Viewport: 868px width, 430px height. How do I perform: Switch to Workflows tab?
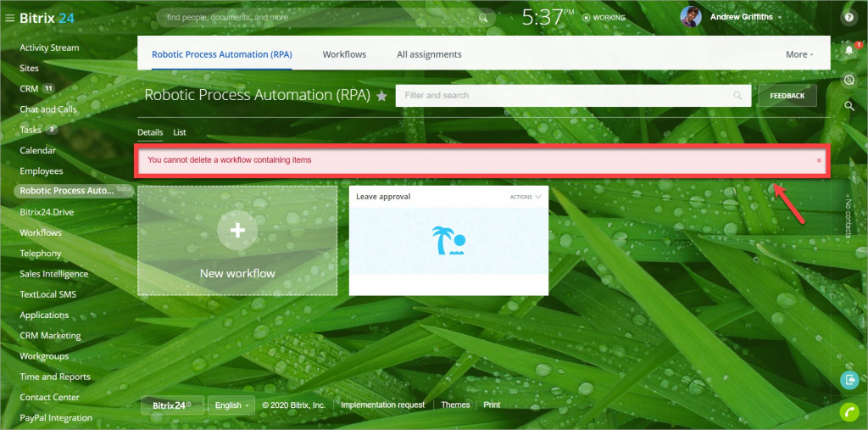point(344,54)
